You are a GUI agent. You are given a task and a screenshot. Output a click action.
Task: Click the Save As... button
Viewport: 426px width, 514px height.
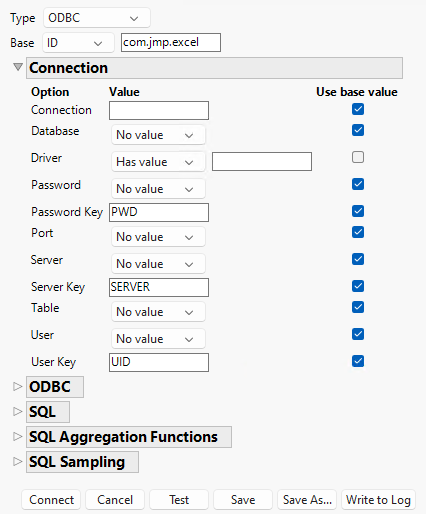307,500
